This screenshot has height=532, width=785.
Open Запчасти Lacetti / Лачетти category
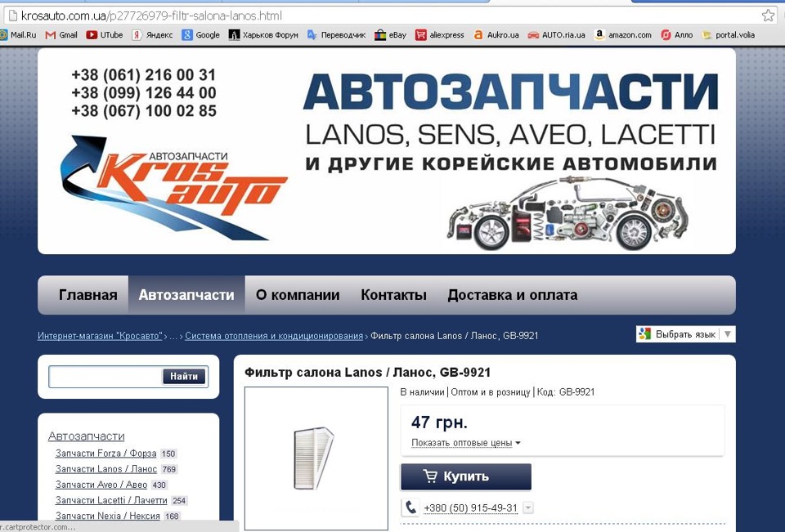tap(111, 500)
